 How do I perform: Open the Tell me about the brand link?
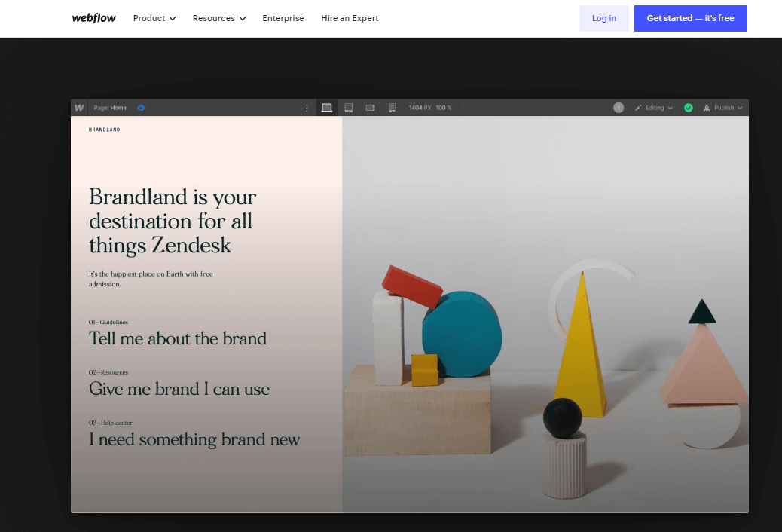point(178,338)
